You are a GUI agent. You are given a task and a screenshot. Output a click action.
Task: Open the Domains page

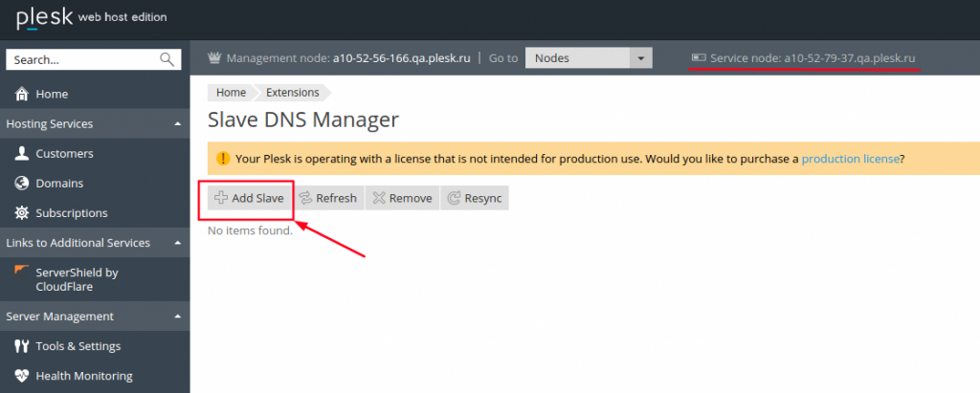pyautogui.click(x=59, y=184)
